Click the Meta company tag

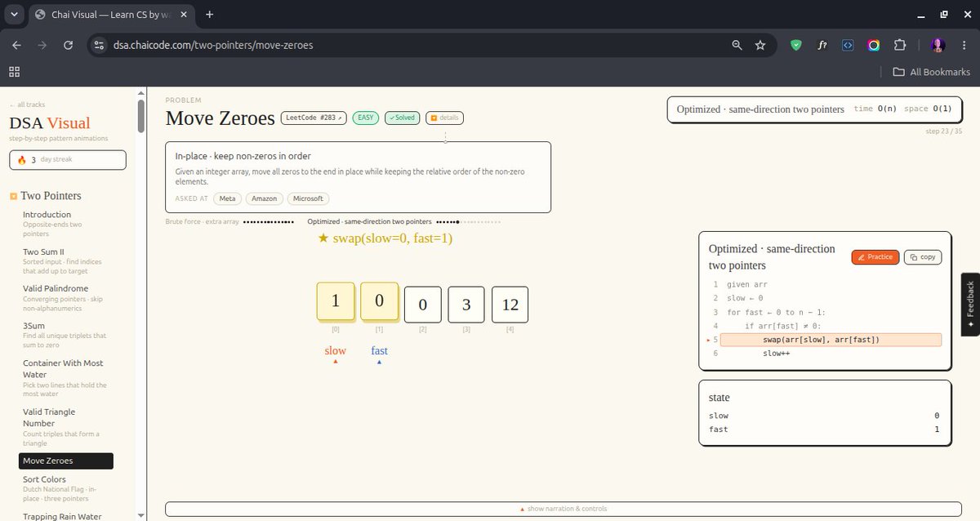[227, 198]
